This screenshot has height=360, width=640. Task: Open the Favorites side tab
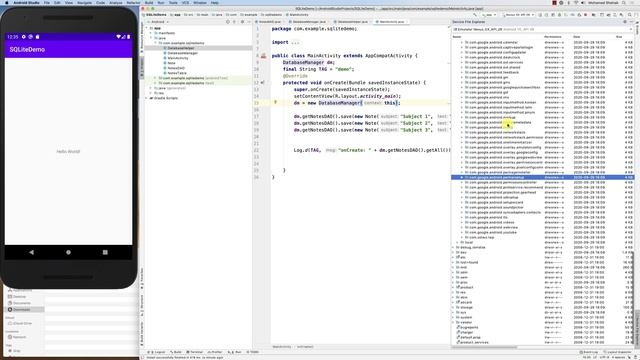142,278
